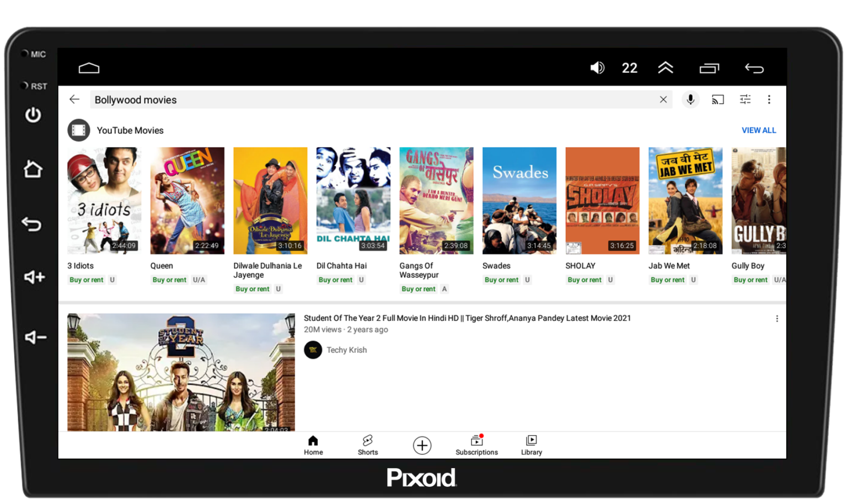Click the Dil Chahta Hai title text
Image resolution: width=847 pixels, height=504 pixels.
(341, 266)
